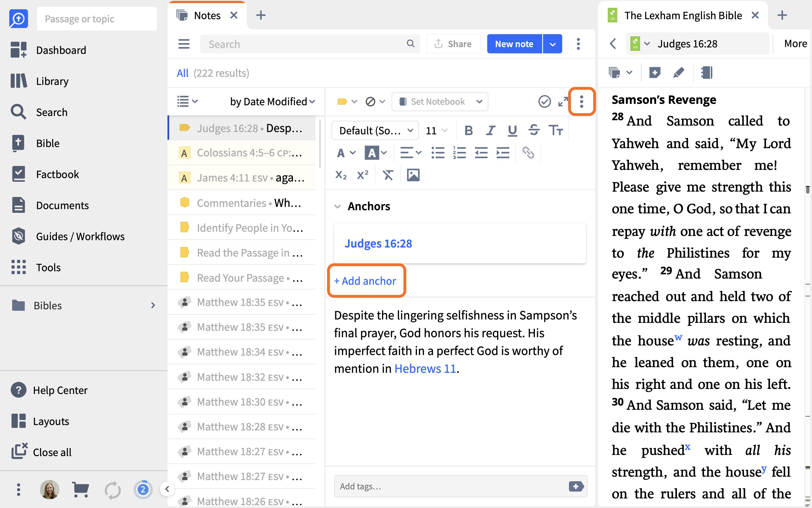Click the New note button
Viewport: 812px width, 508px height.
click(514, 44)
